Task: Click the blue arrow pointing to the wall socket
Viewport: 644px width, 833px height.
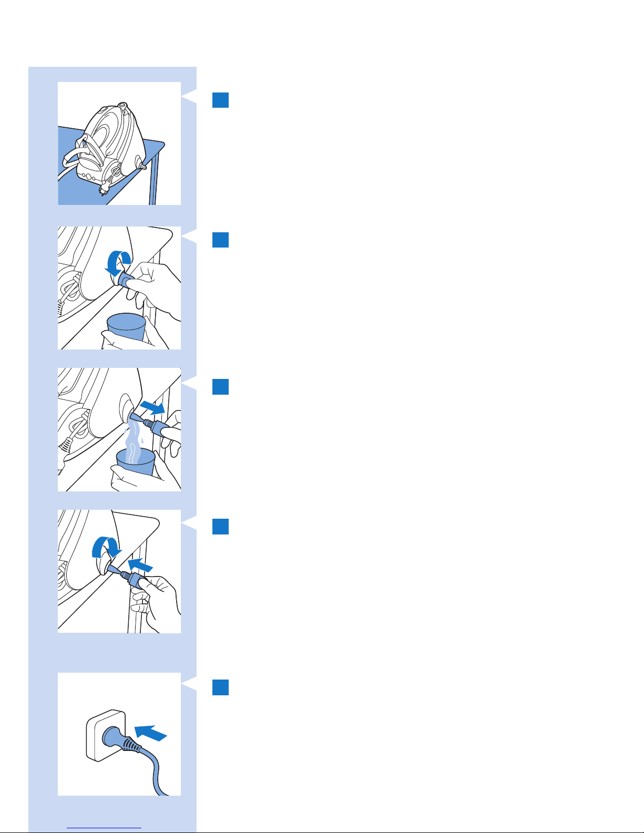Action: click(151, 731)
